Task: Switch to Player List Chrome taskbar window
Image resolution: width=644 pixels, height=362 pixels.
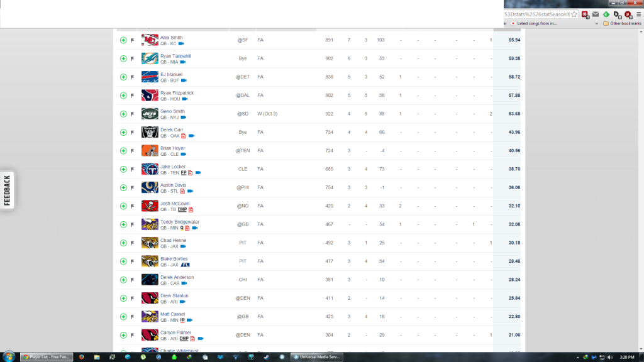Action: pos(47,357)
